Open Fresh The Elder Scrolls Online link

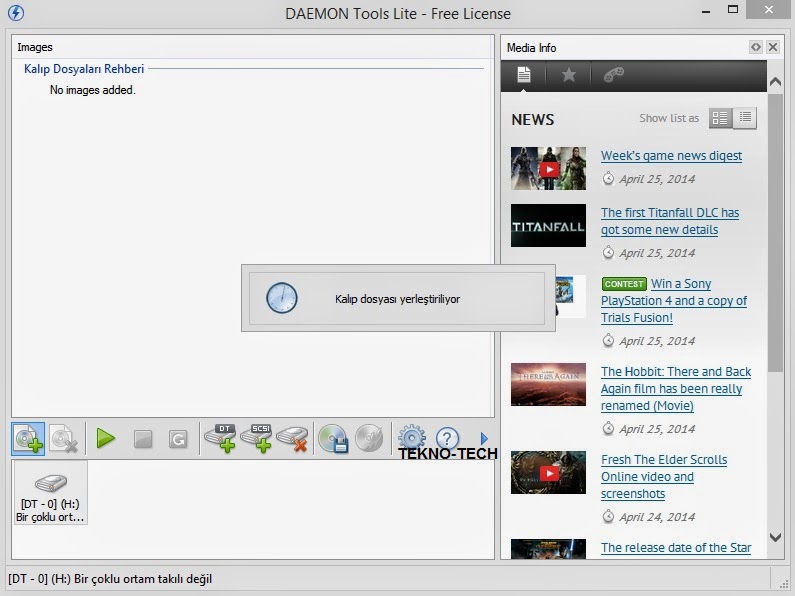tap(664, 476)
